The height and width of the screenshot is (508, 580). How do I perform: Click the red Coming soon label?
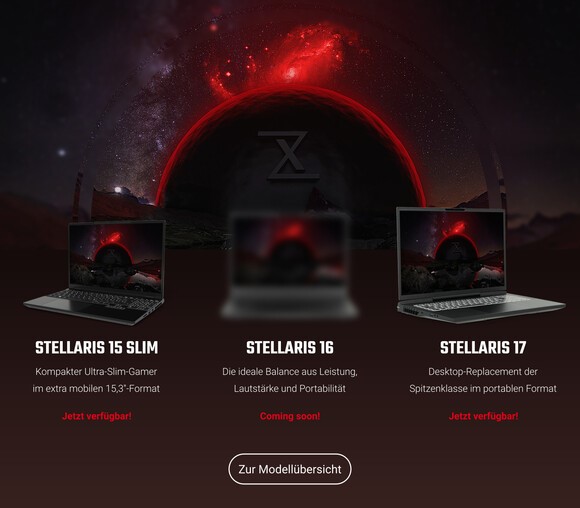pyautogui.click(x=290, y=416)
